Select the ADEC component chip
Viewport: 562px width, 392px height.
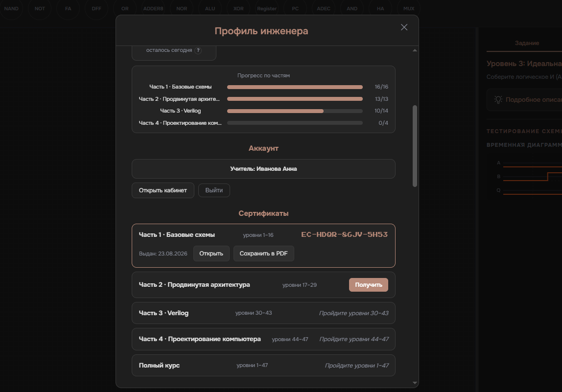[x=323, y=9]
